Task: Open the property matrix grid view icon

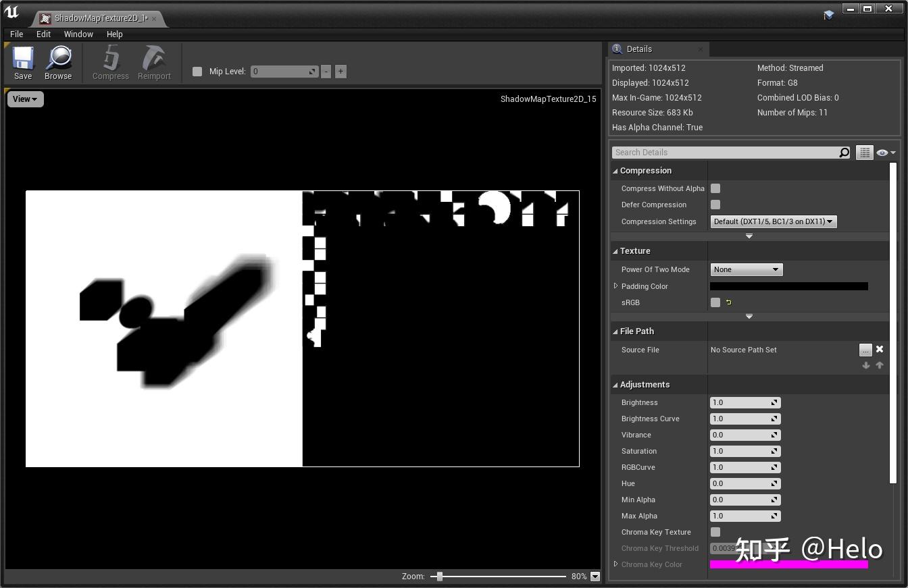Action: click(x=864, y=153)
